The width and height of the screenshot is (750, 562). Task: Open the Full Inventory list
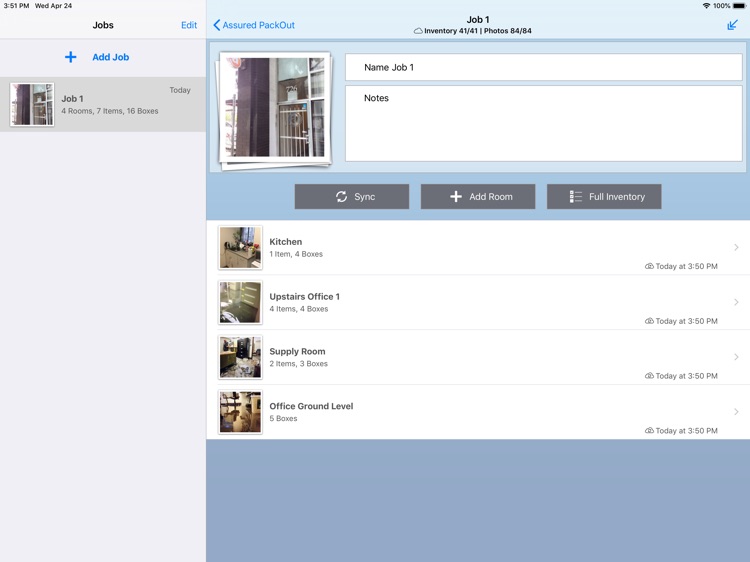(x=604, y=197)
